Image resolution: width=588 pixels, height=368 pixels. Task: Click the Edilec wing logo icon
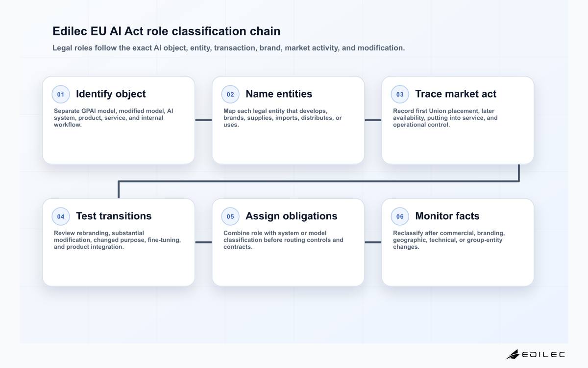pyautogui.click(x=513, y=354)
